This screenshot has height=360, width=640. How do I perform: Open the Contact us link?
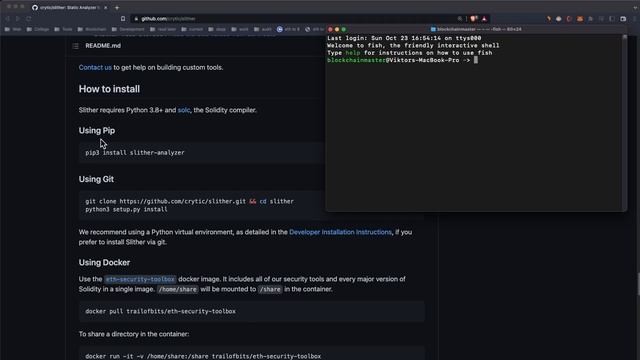(x=95, y=67)
